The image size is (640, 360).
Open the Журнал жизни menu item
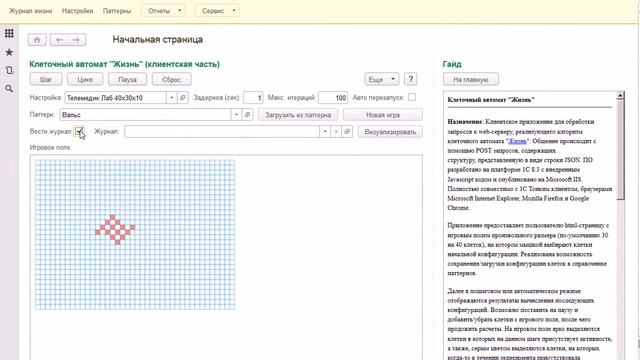click(31, 11)
